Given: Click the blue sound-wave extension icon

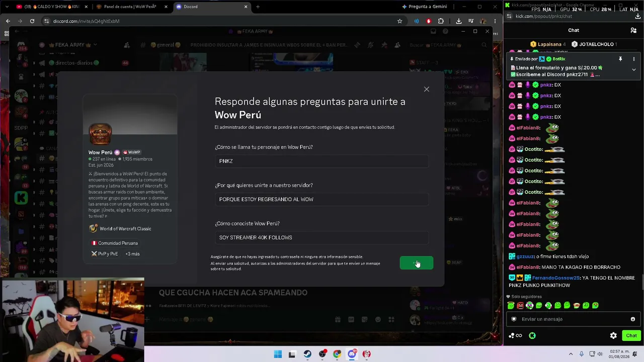Looking at the screenshot, I should (x=417, y=21).
